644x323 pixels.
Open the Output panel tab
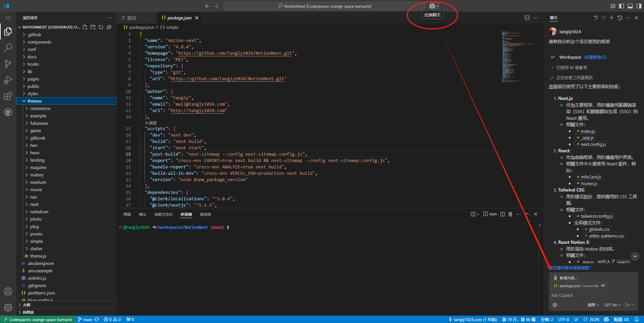[x=143, y=214]
